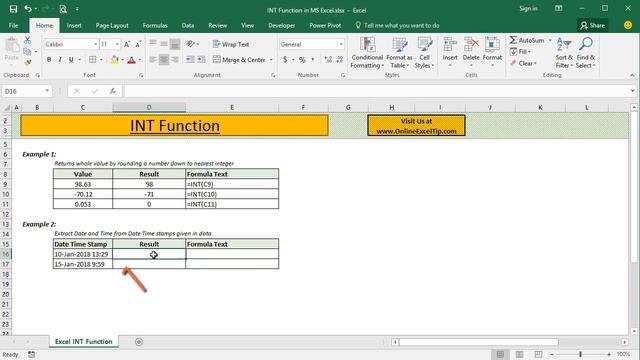640x360 pixels.
Task: Apply the red Font Color
Action: point(131,60)
